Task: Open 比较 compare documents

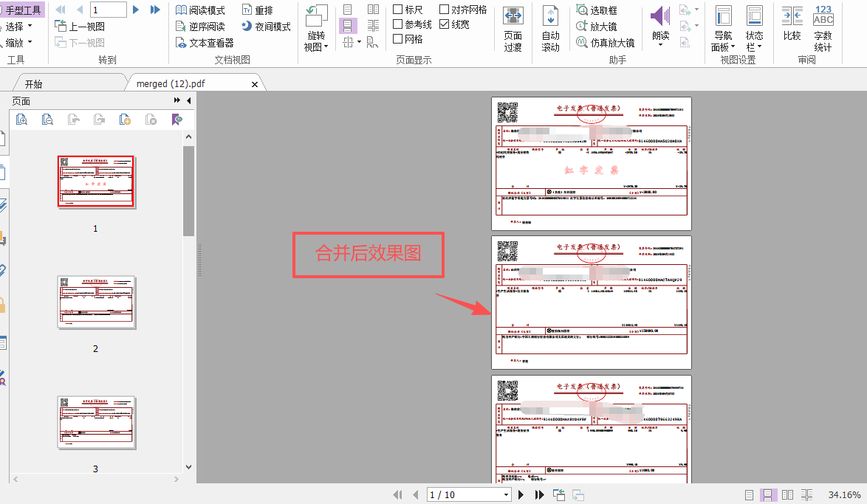Action: tap(792, 23)
